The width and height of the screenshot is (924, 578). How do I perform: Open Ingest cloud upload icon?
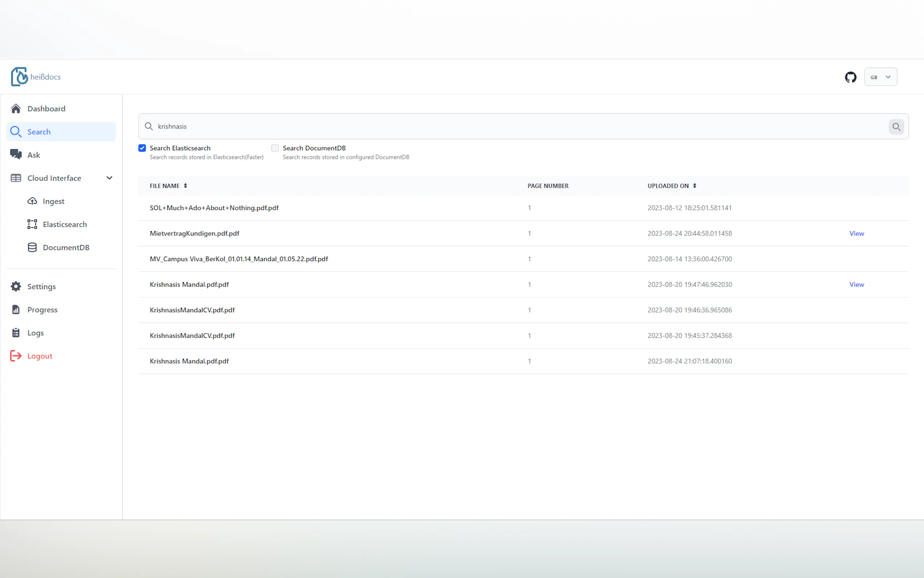32,201
